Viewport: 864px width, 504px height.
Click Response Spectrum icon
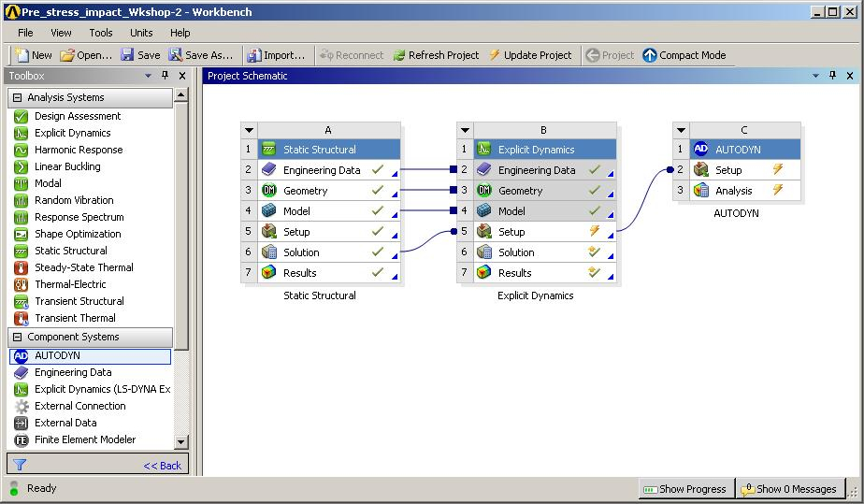coord(21,218)
